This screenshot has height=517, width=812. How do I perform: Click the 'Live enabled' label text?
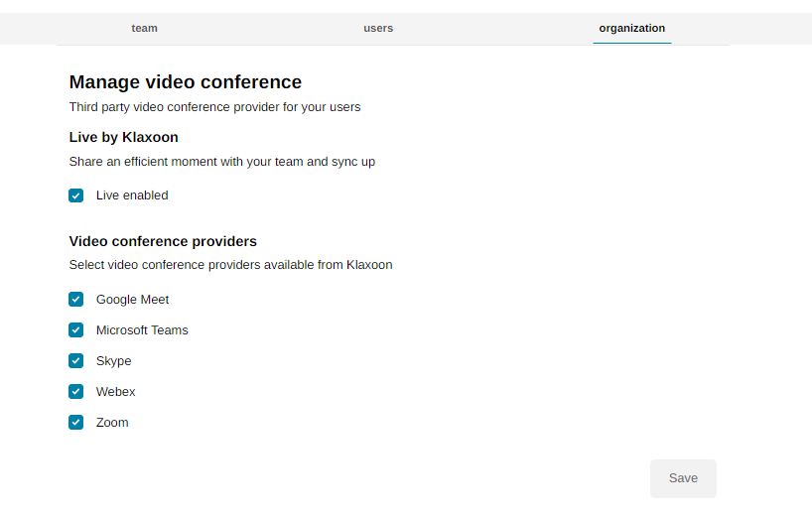(x=132, y=195)
